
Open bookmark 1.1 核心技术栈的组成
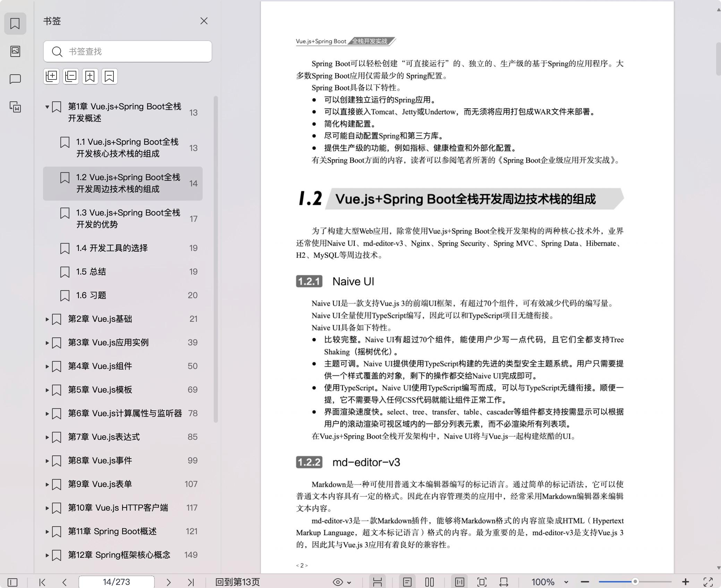123,148
